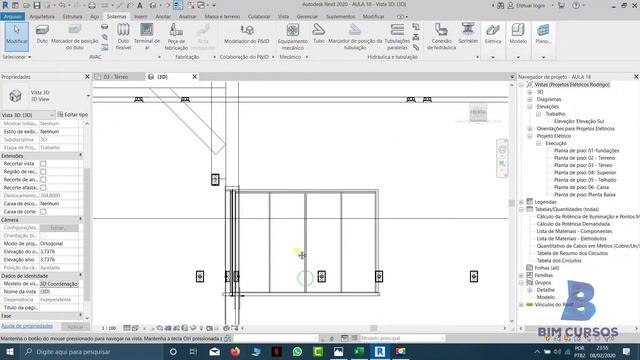This screenshot has width=640, height=360.
Task: Open the Mail app from the taskbar
Action: point(214,351)
